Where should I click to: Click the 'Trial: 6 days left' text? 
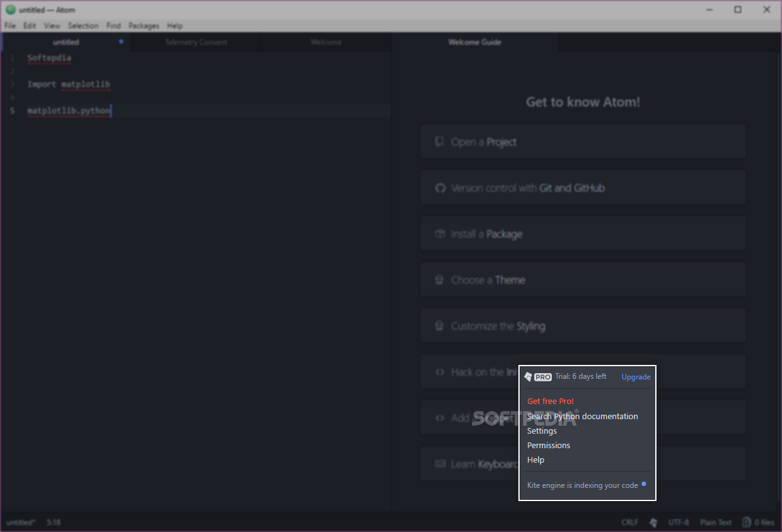click(x=581, y=377)
